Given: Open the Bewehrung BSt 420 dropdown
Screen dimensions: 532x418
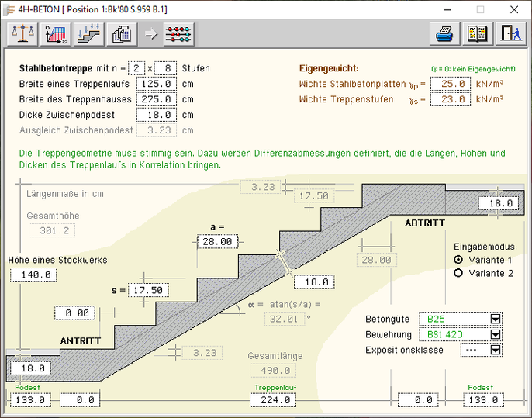Looking at the screenshot, I should coord(496,334).
